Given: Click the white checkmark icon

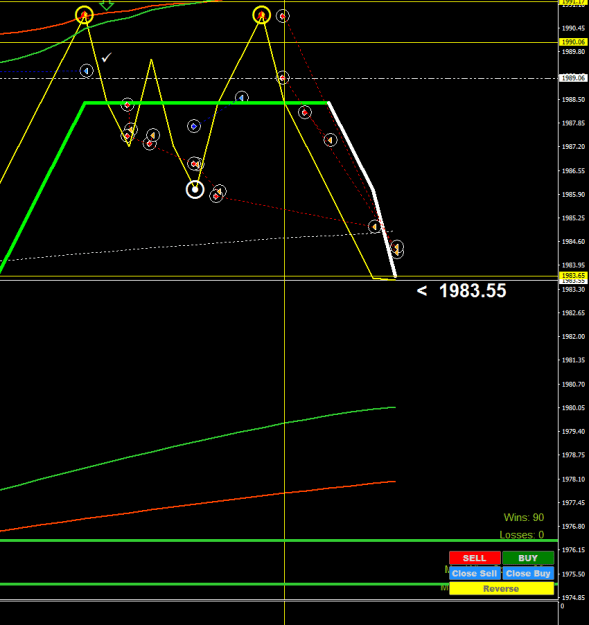Looking at the screenshot, I should (x=106, y=57).
